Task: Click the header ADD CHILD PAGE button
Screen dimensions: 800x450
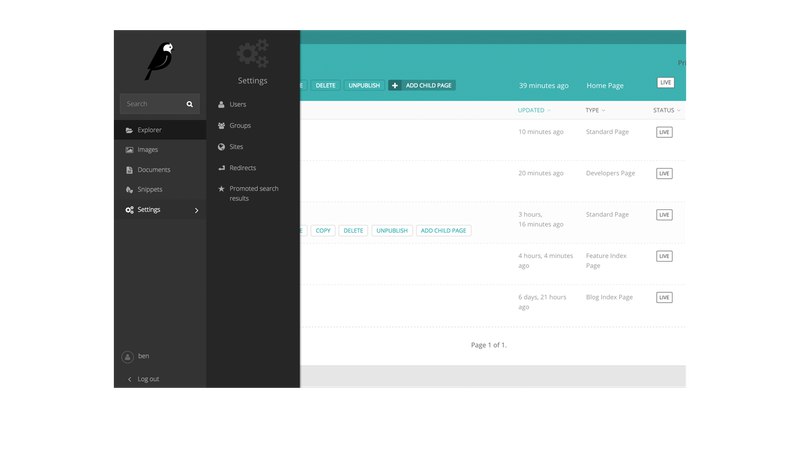Action: 422,86
